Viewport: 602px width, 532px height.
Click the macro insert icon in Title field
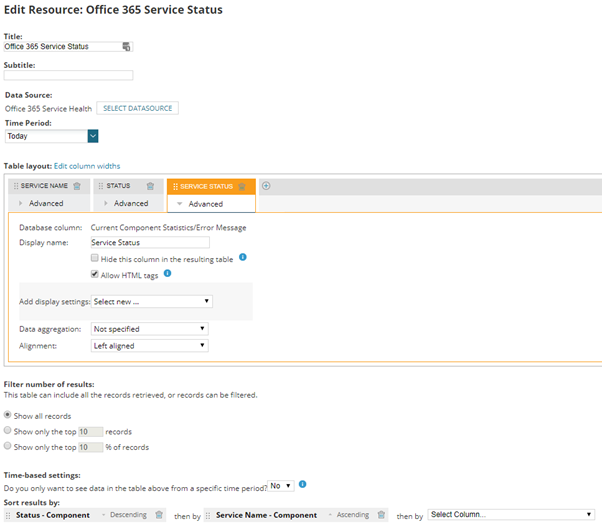pos(126,46)
